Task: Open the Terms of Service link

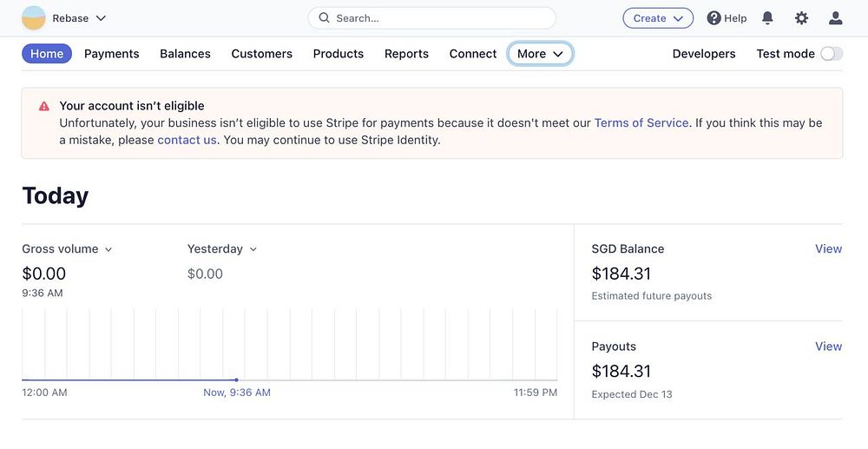Action: 641,123
